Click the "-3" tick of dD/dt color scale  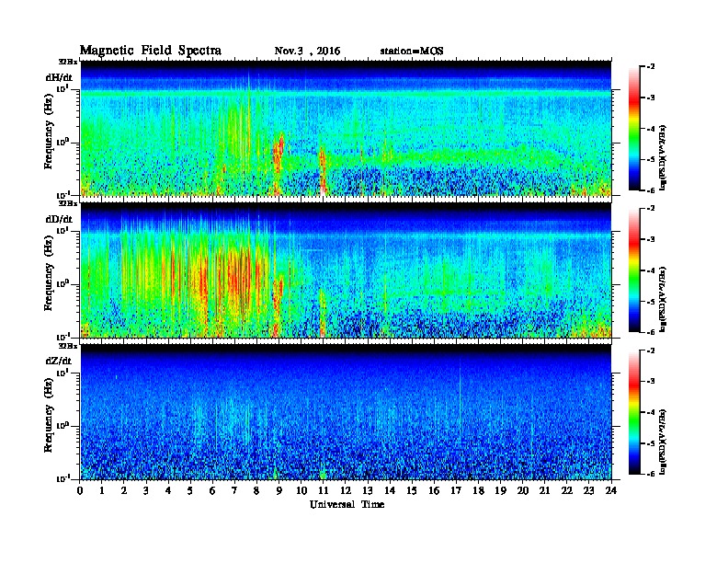tap(651, 240)
